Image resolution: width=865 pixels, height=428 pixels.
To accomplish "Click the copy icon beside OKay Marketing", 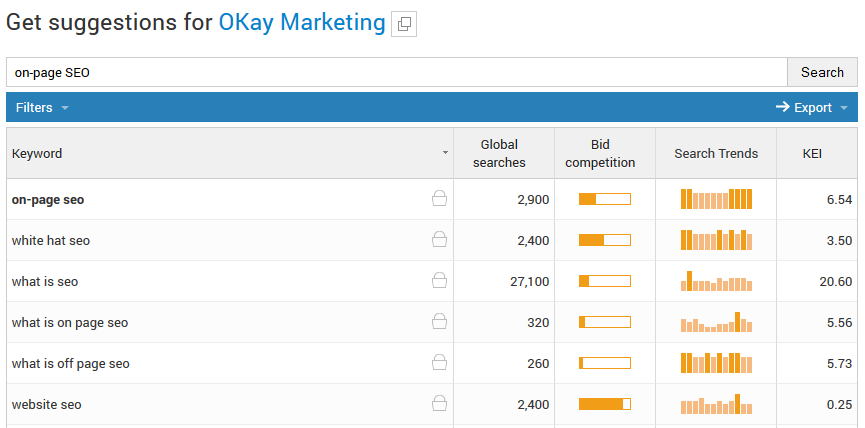I will [x=404, y=24].
